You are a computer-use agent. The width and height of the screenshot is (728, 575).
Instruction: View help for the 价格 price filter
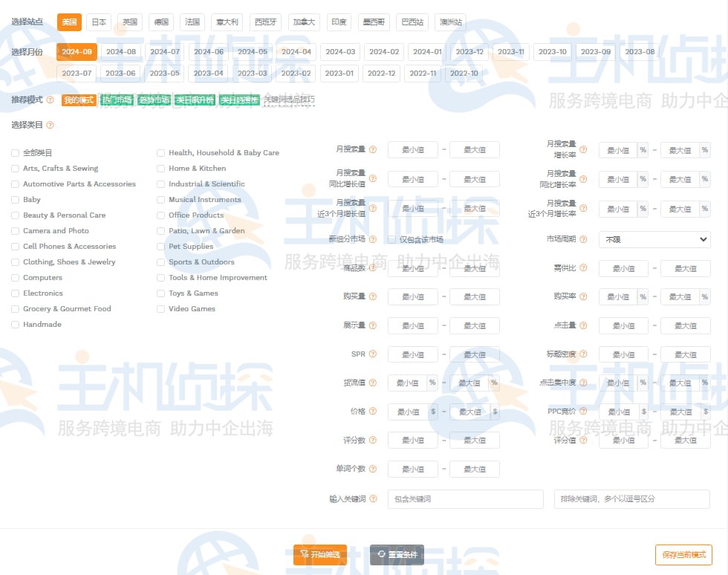coord(372,412)
